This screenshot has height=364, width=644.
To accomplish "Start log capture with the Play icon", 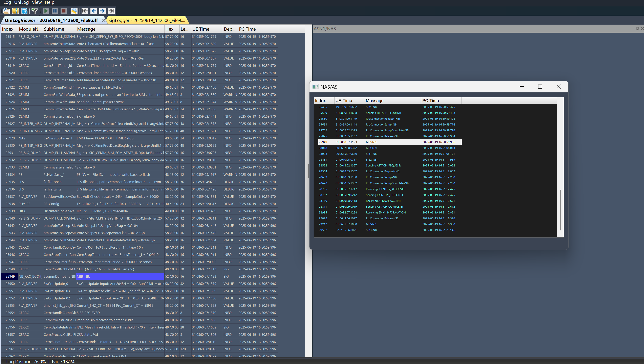I will pos(46,11).
